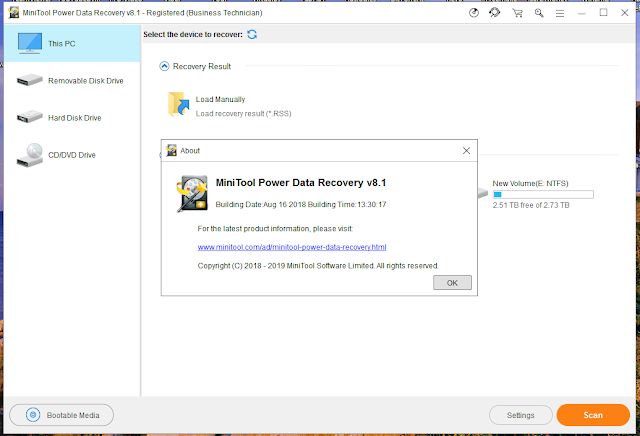Click 'Load recovery result (*.RSS)' text

click(243, 113)
